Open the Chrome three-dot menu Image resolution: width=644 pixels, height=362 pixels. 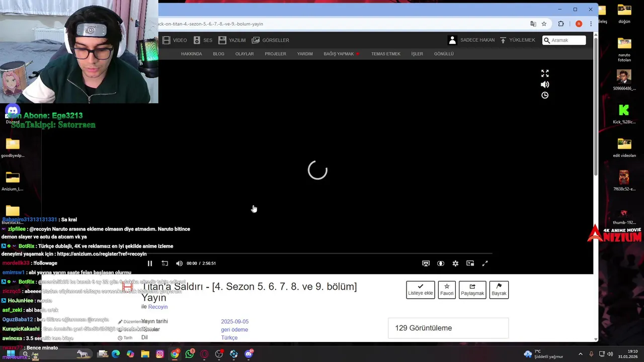pyautogui.click(x=591, y=24)
